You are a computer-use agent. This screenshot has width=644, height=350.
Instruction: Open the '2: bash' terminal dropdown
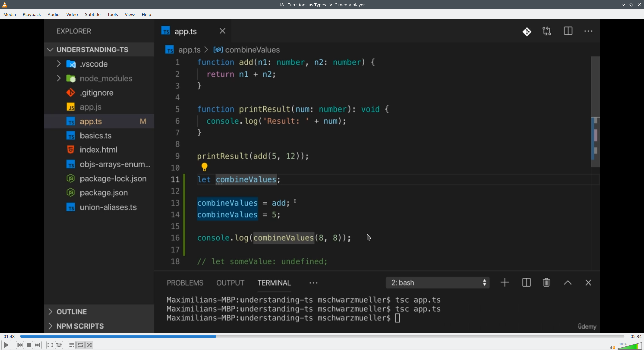click(438, 283)
